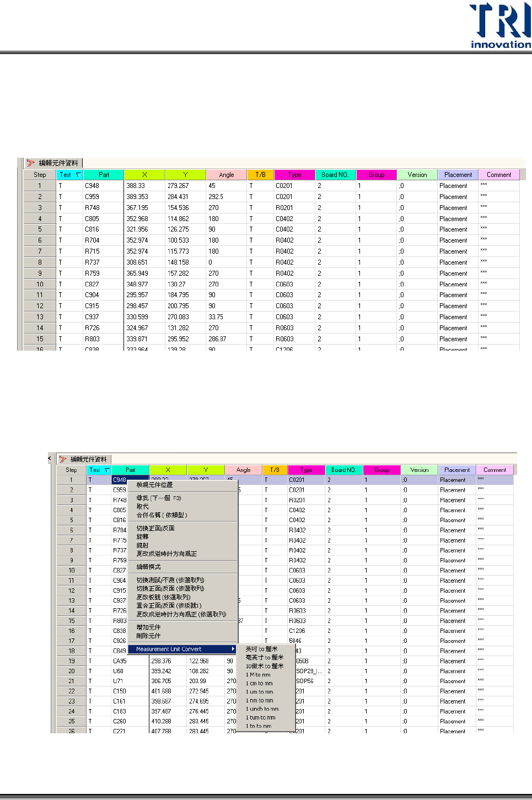The height and width of the screenshot is (800, 532).
Task: Click 鏡射 in the context menu
Action: click(x=142, y=545)
